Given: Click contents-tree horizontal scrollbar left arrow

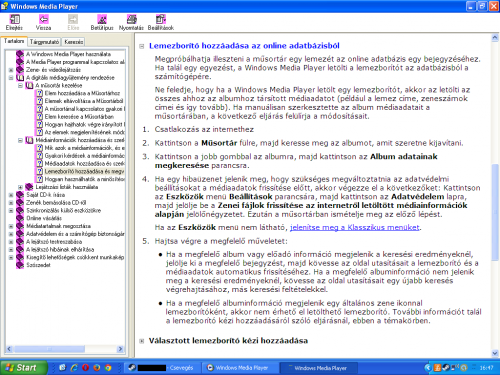Looking at the screenshot, I should pyautogui.click(x=9, y=349).
